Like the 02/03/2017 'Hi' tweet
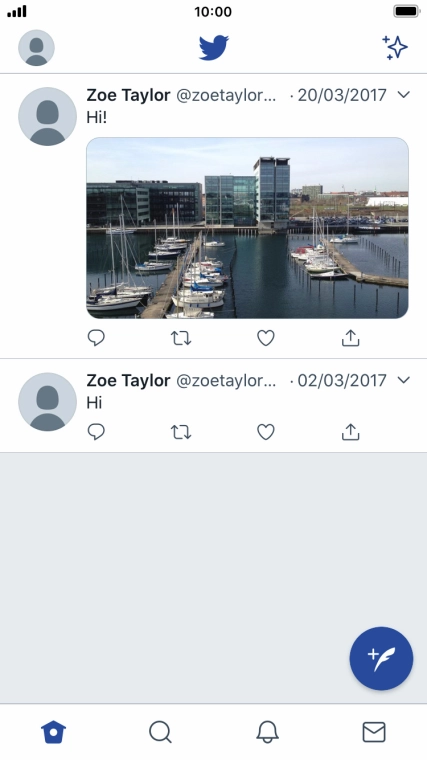Image resolution: width=427 pixels, height=760 pixels. tap(266, 431)
